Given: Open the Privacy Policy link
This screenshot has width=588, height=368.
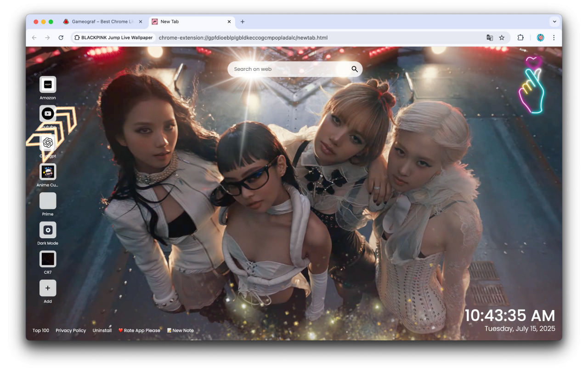Looking at the screenshot, I should coord(71,330).
